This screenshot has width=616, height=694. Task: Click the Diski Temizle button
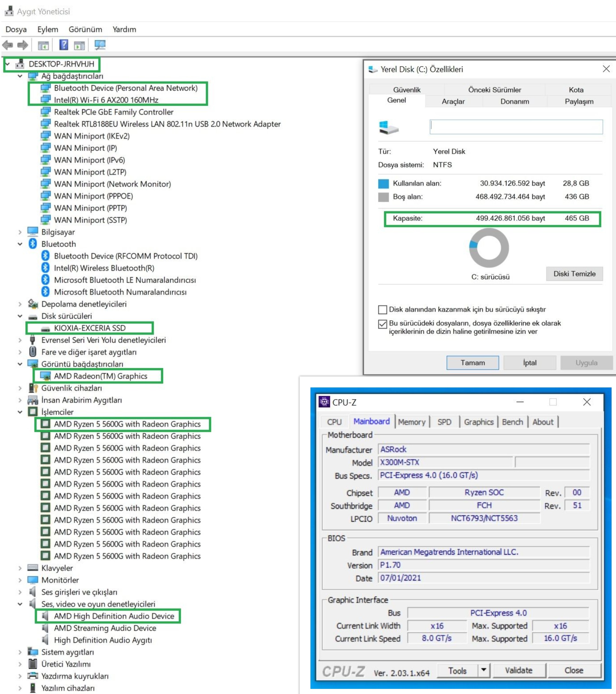click(574, 274)
